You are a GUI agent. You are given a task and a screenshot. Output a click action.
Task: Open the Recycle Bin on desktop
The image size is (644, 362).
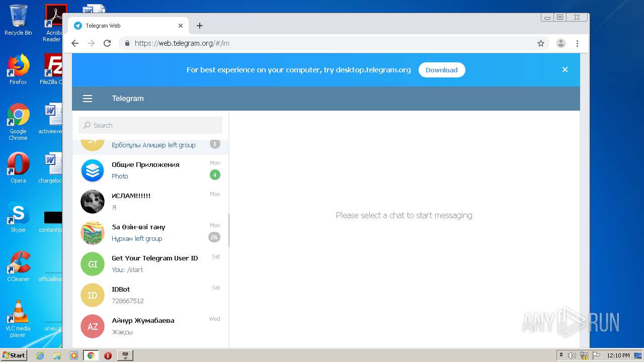[18, 20]
